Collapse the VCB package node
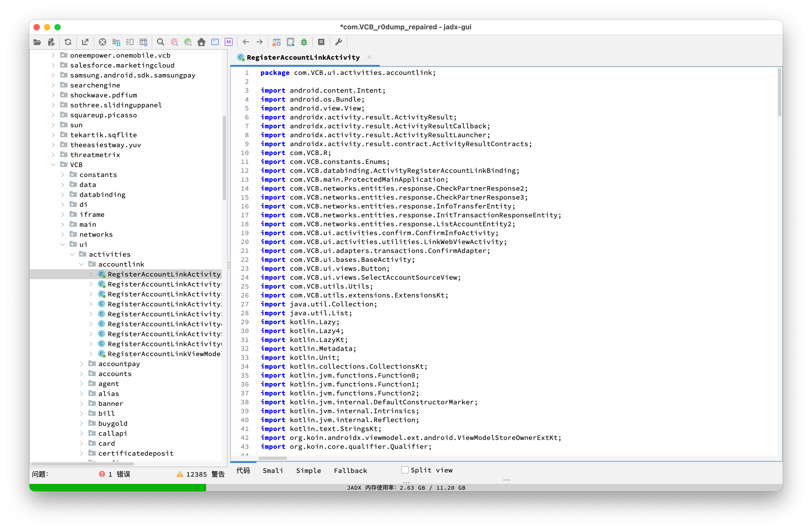Image resolution: width=812 pixels, height=530 pixels. (53, 165)
